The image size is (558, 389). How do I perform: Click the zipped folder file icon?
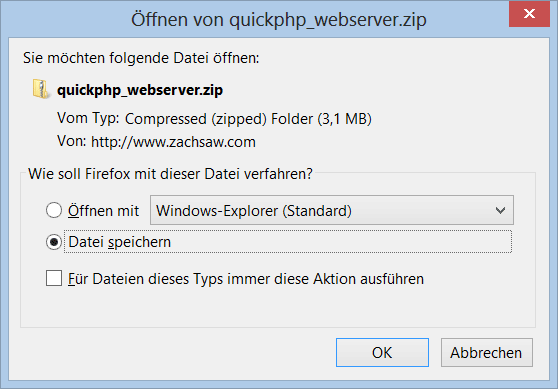coord(41,89)
